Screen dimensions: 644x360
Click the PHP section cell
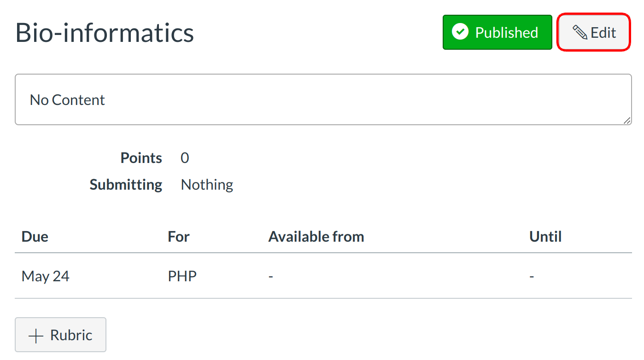click(182, 276)
